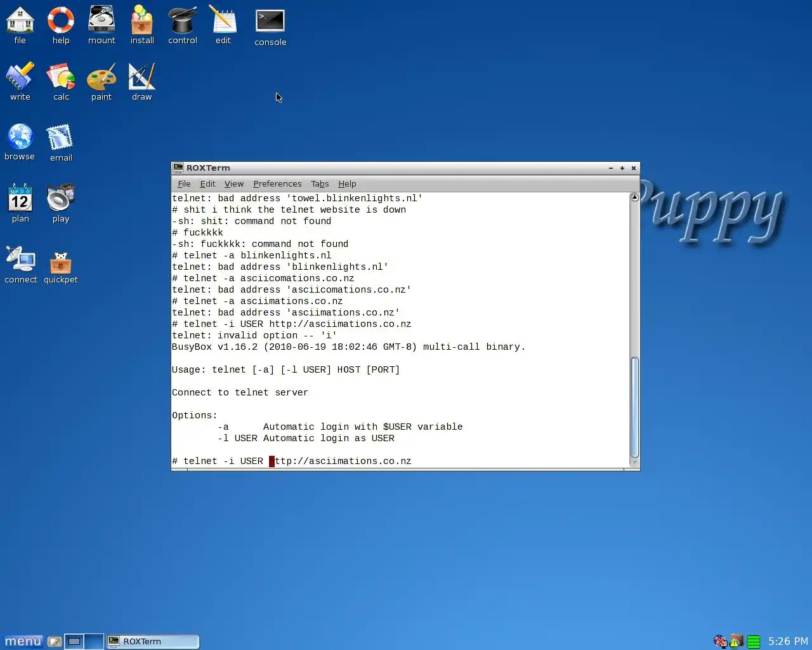The width and height of the screenshot is (812, 650).
Task: Click the 'Connect to telnet server' text
Action: click(240, 393)
